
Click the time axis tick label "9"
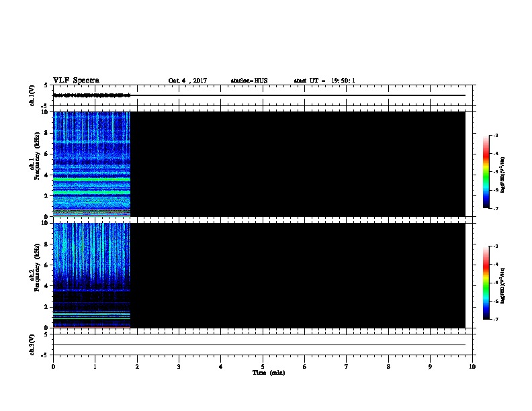point(430,367)
